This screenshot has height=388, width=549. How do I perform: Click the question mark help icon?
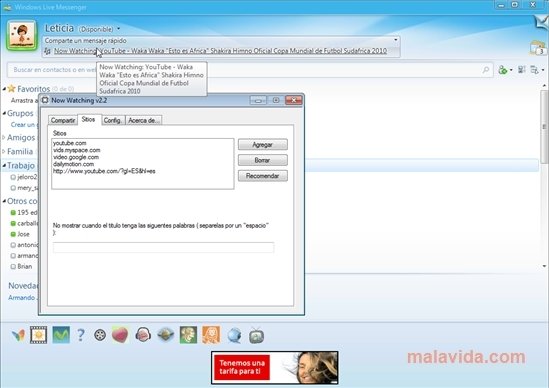(81, 335)
